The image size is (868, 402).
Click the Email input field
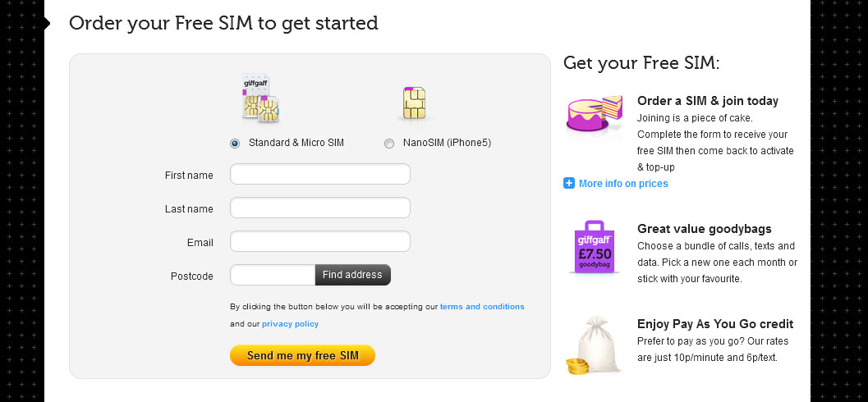point(320,242)
